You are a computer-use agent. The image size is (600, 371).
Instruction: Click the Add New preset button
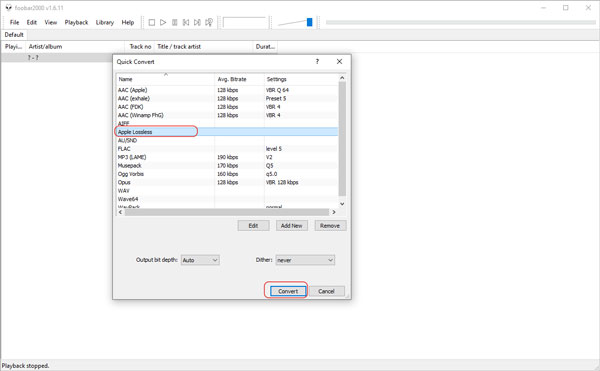point(292,226)
